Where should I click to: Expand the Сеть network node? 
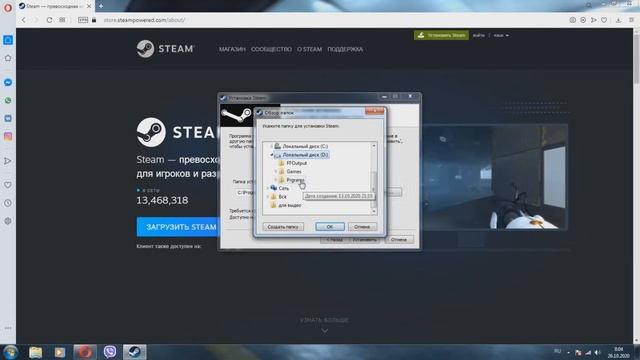pos(267,188)
